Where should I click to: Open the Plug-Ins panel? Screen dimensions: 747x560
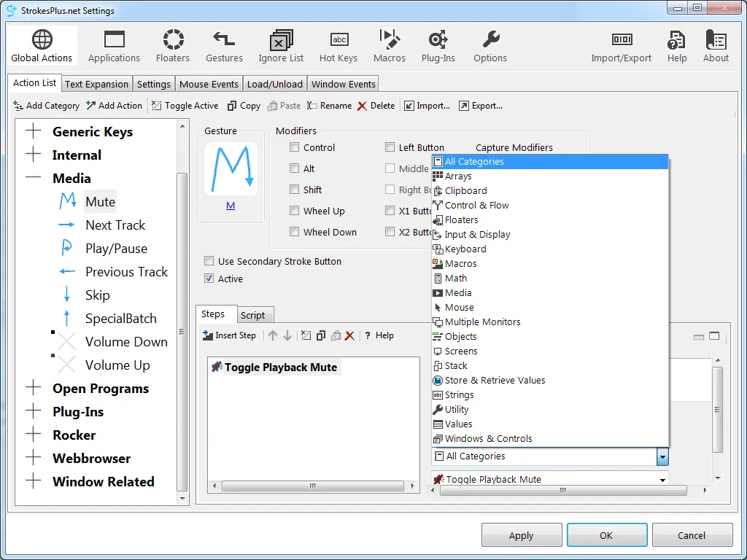click(438, 45)
